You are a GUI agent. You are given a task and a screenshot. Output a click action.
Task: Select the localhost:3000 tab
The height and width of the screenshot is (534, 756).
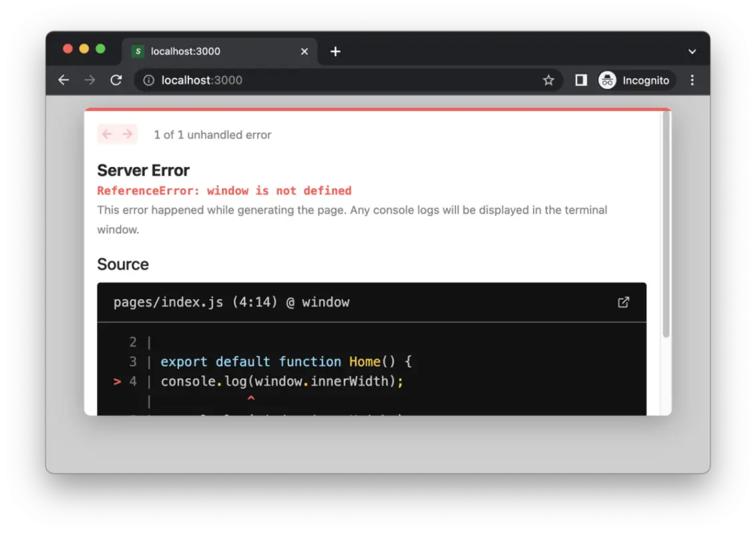click(219, 51)
